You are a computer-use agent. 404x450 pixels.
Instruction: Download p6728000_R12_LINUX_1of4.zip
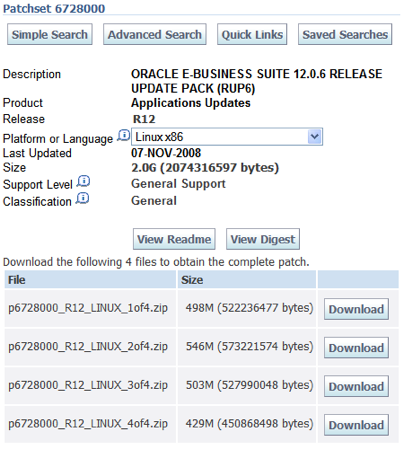click(356, 309)
